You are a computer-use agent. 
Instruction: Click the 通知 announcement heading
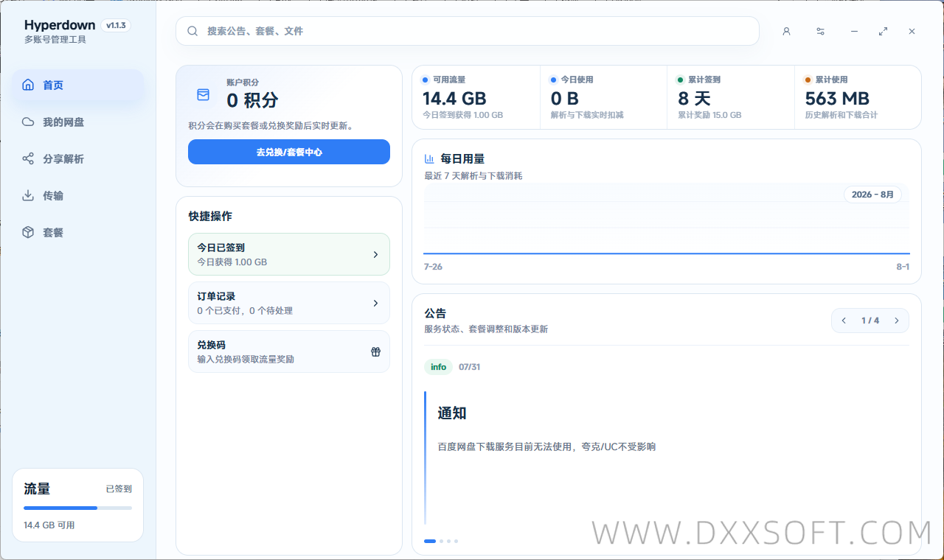452,413
